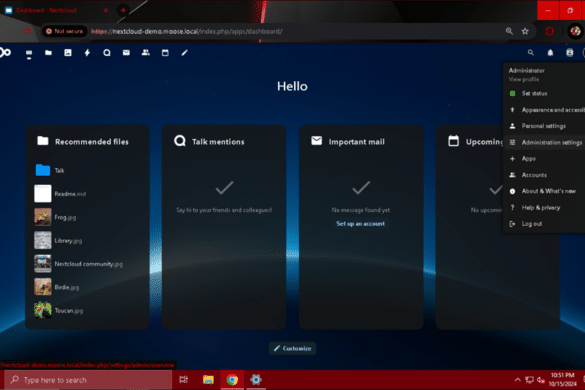Click the Customize button
Screen dimensions: 585x390
point(292,348)
